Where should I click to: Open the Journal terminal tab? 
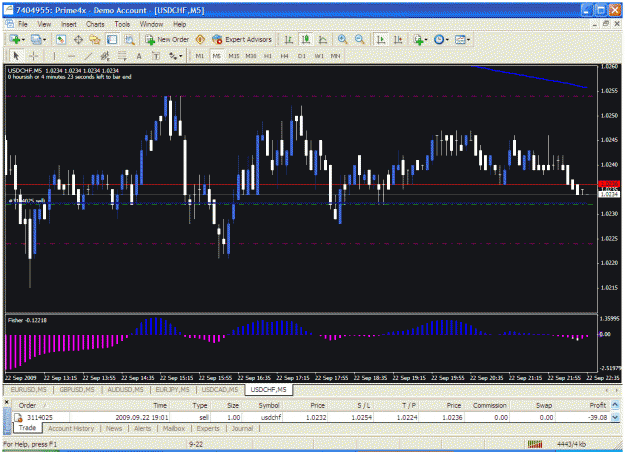click(242, 428)
